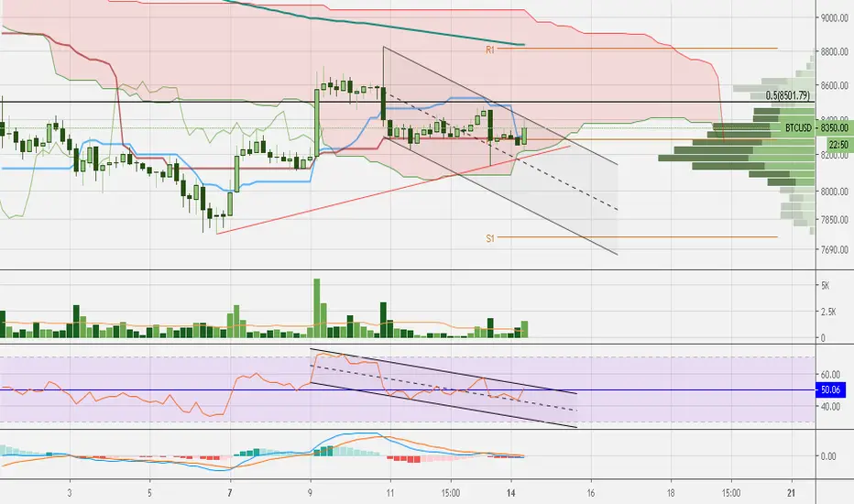This screenshot has height=504, width=854.
Task: Click the 2.5K volume axis label
Action: pyautogui.click(x=827, y=312)
